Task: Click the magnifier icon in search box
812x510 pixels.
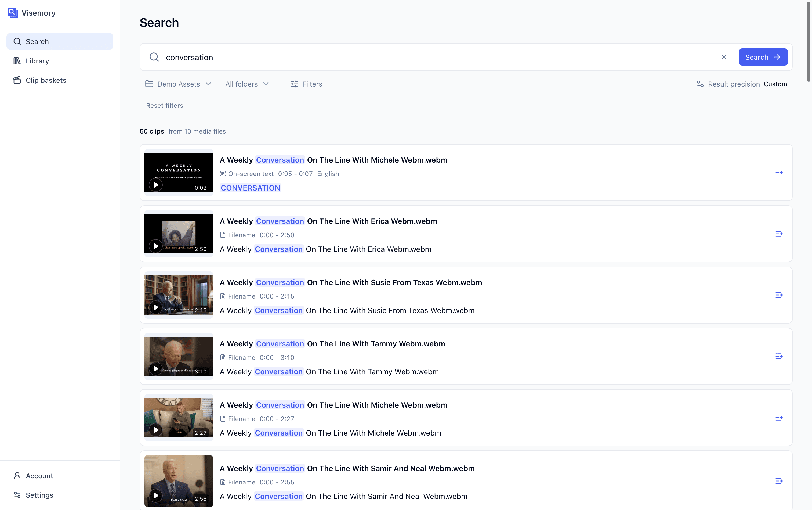Action: pyautogui.click(x=154, y=57)
